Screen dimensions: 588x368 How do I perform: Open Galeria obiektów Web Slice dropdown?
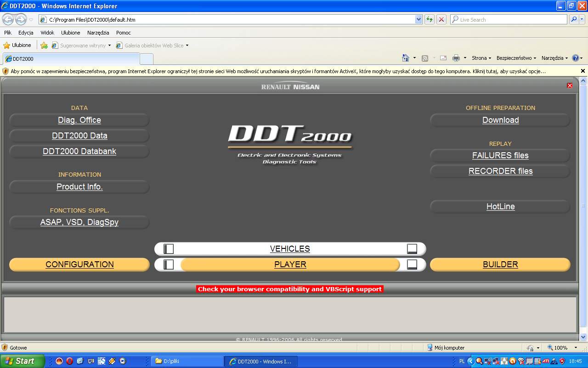click(x=152, y=46)
